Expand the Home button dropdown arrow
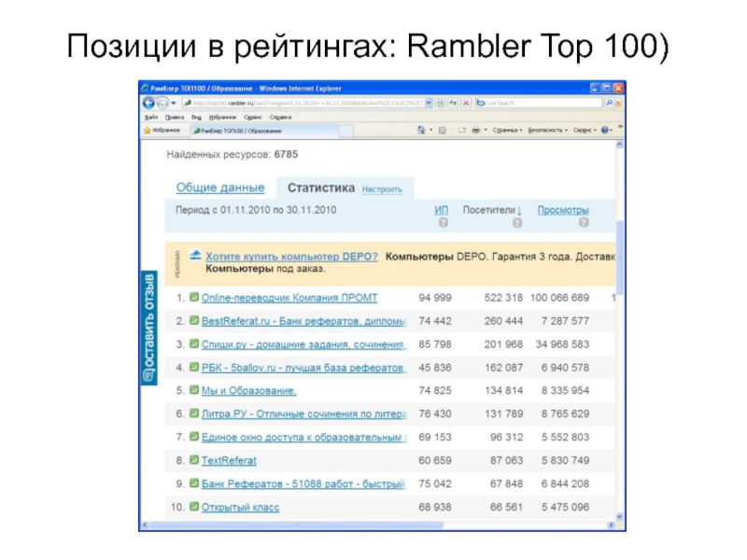Screen dimensions: 747x560 [431, 130]
